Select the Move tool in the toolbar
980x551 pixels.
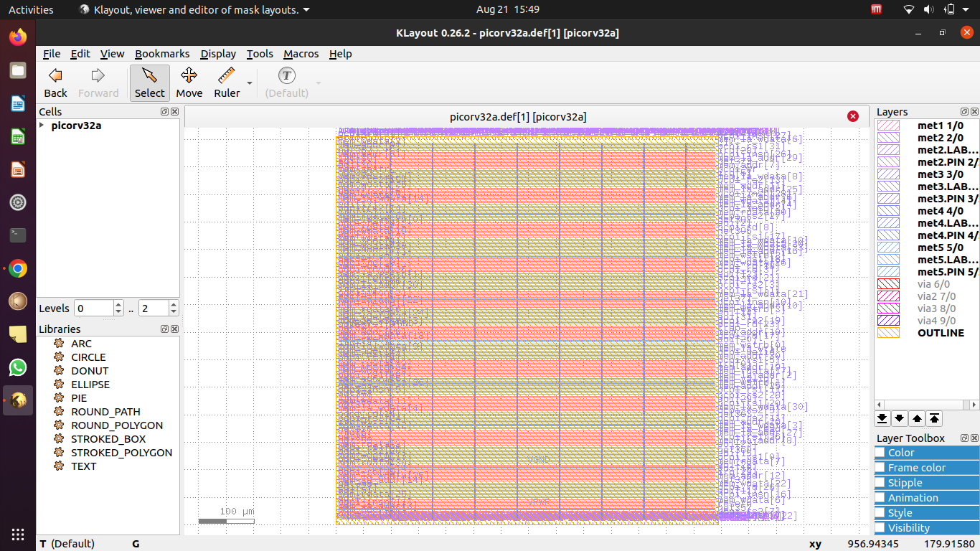pyautogui.click(x=189, y=81)
